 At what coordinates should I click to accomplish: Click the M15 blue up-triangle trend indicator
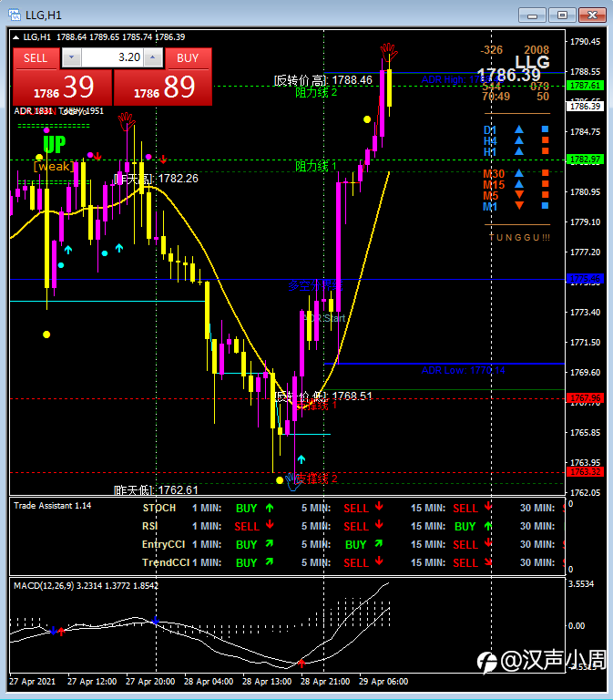[x=519, y=184]
